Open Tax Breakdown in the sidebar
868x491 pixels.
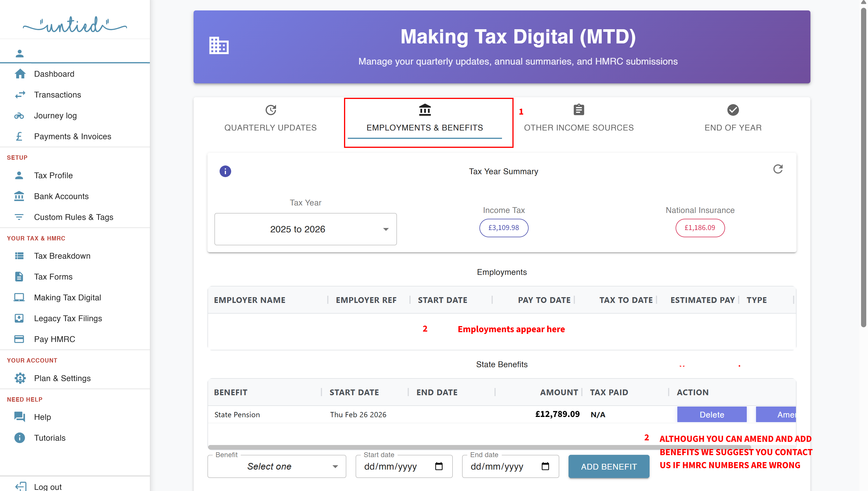point(62,256)
